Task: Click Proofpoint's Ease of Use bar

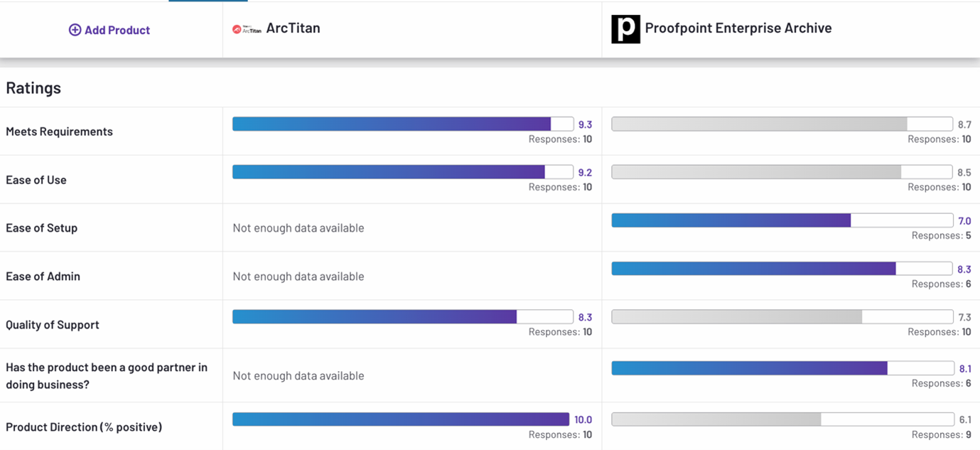Action: click(x=782, y=172)
